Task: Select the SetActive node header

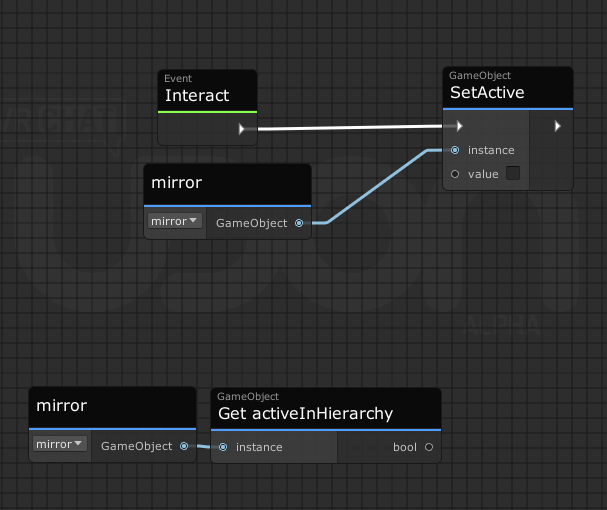Action: pos(508,88)
